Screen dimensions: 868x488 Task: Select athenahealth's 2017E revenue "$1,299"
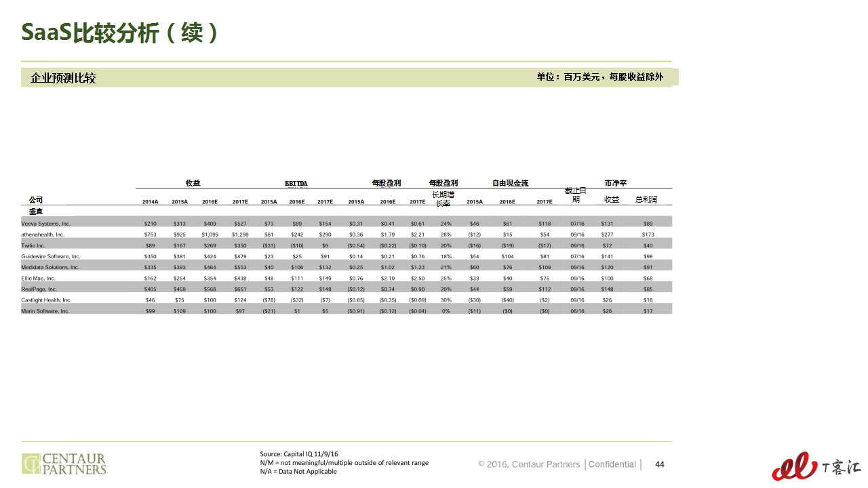tap(240, 235)
